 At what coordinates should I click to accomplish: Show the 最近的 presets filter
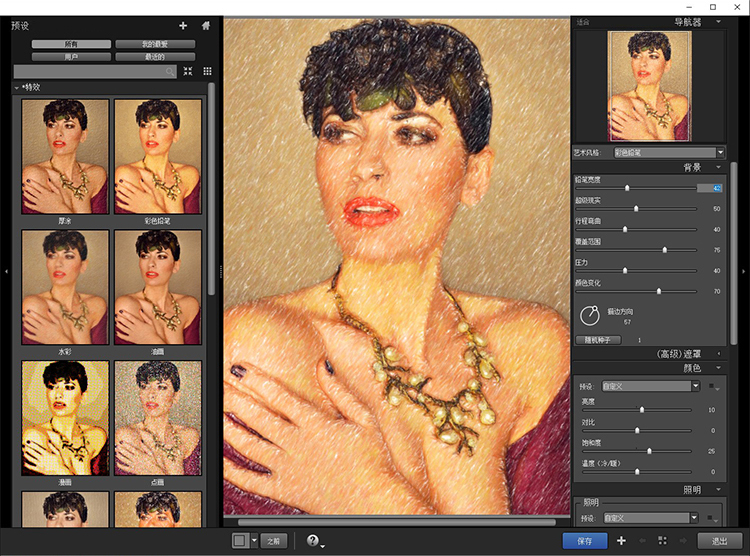click(155, 57)
